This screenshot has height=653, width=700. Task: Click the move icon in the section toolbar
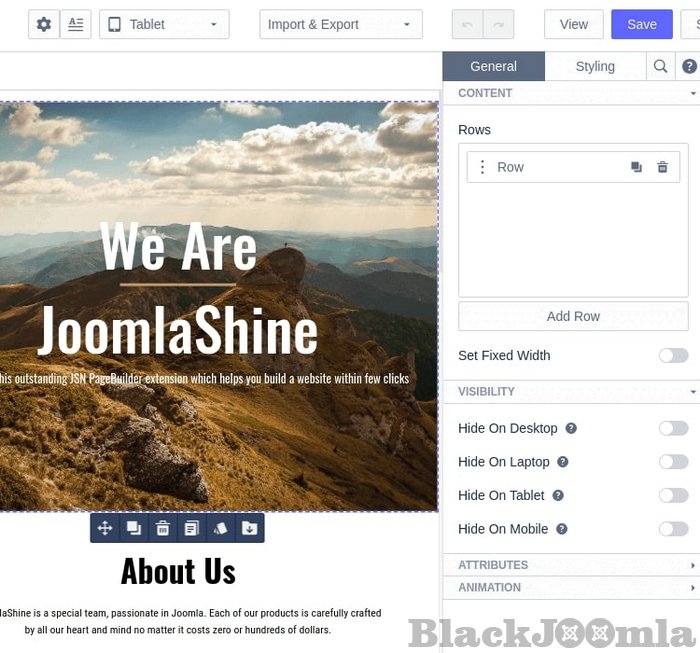coord(105,528)
